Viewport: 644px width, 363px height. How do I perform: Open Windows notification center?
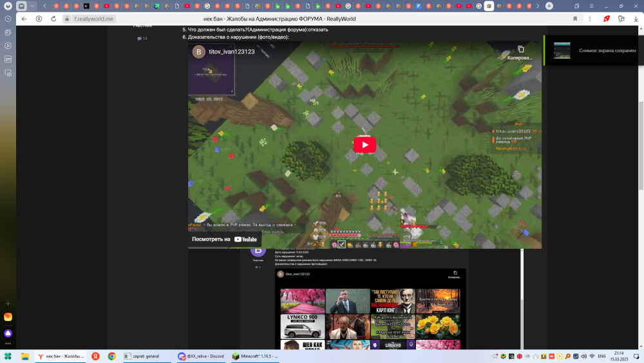[636, 357]
